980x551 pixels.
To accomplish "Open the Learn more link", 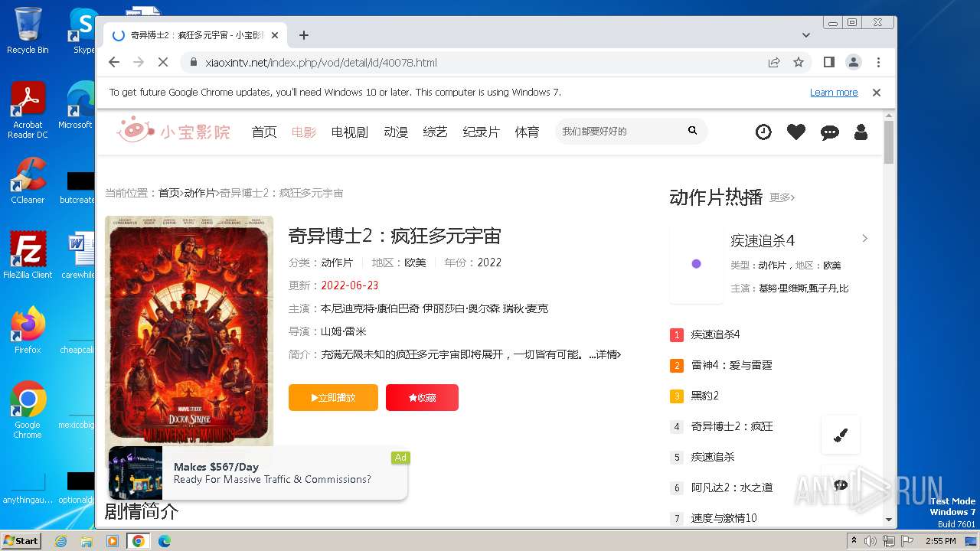I will 834,93.
